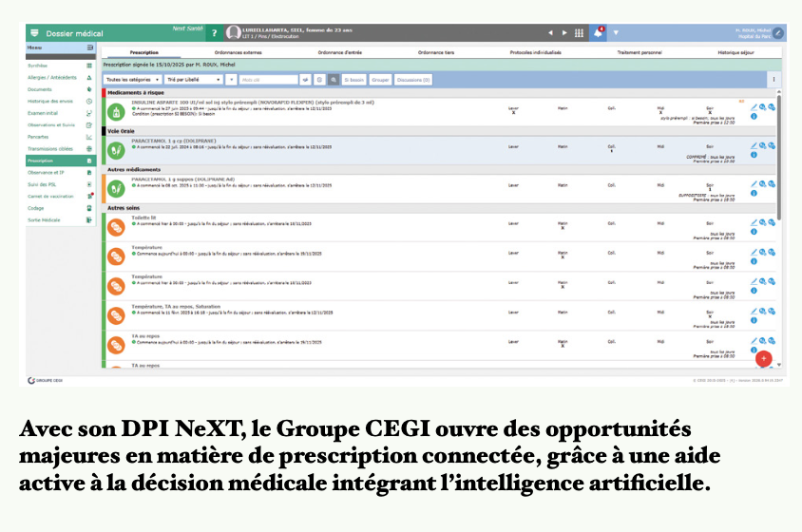Open info icon for Paracetamol Doliprane row

(x=754, y=156)
